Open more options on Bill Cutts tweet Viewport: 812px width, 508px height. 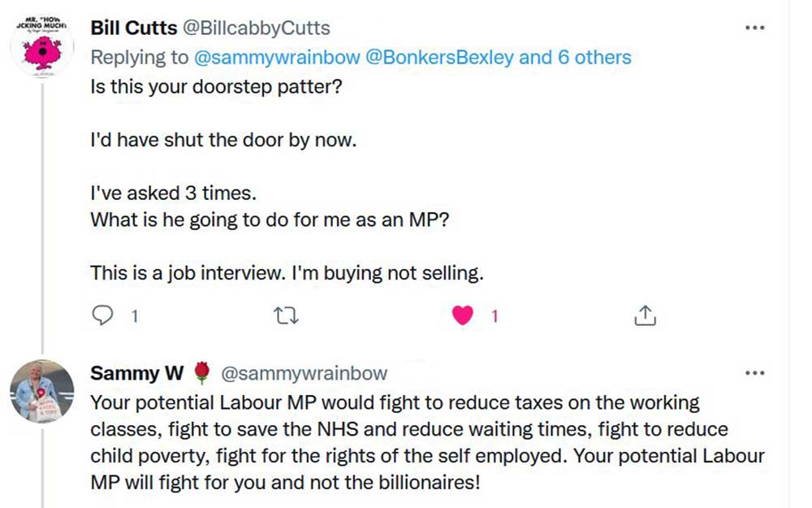[755, 28]
